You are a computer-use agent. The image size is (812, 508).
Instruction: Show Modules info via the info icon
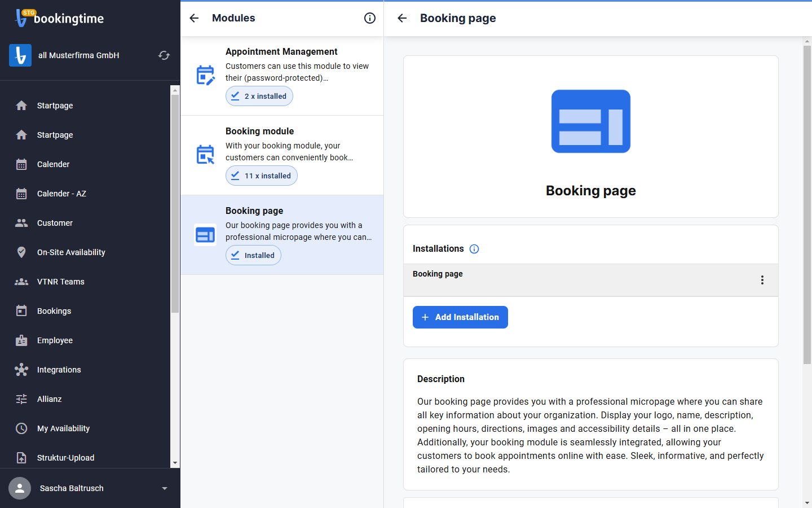370,18
